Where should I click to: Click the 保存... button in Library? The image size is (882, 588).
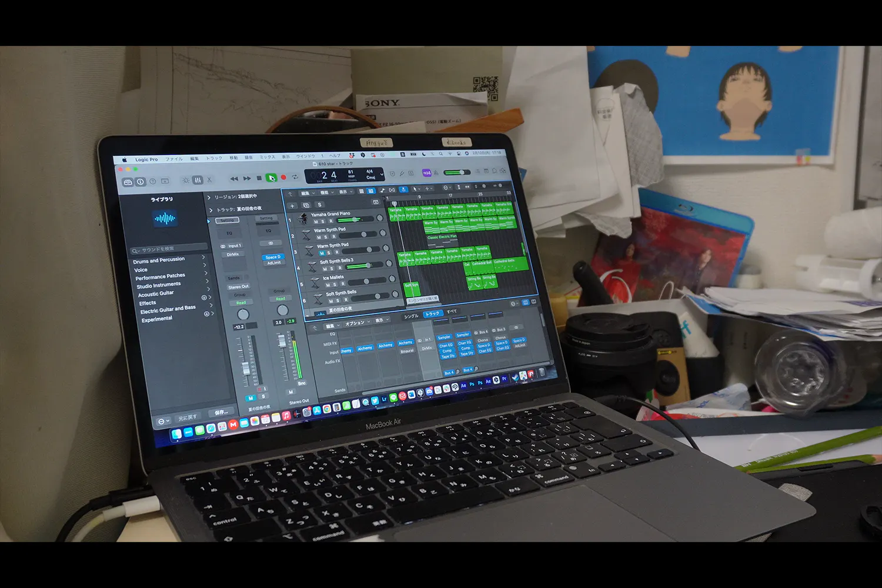[x=221, y=413]
